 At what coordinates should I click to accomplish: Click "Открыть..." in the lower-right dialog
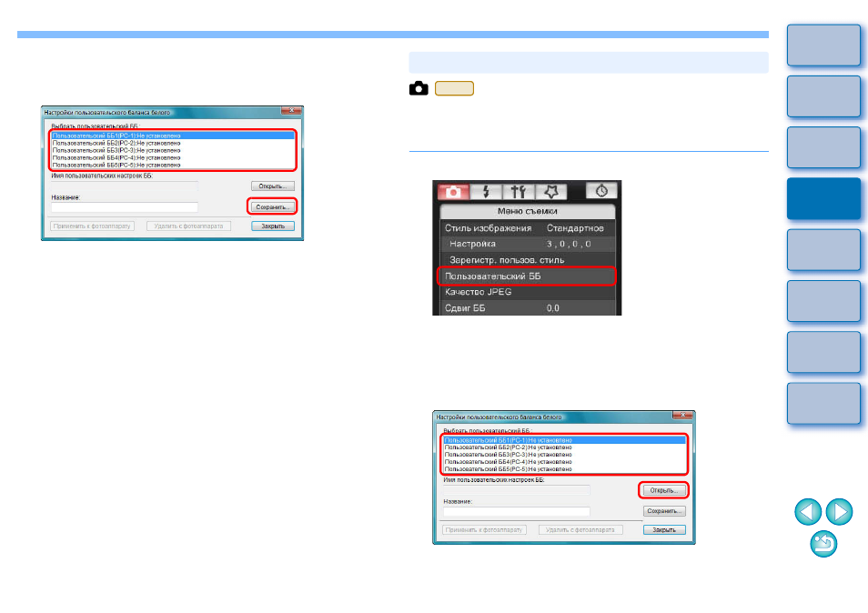pos(663,490)
